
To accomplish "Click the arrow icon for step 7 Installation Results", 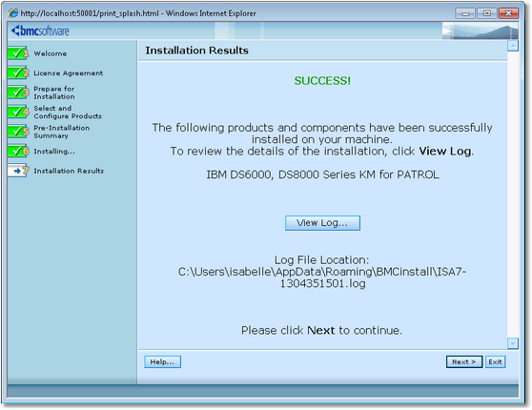I will tap(18, 171).
